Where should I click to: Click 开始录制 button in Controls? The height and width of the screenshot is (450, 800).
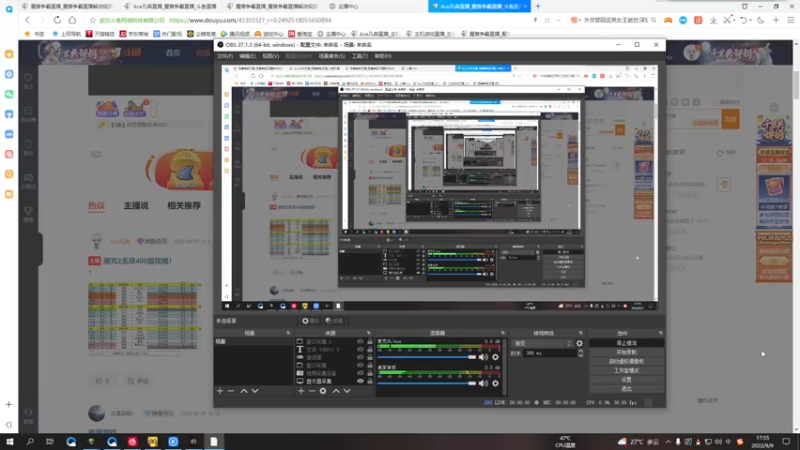click(x=627, y=353)
